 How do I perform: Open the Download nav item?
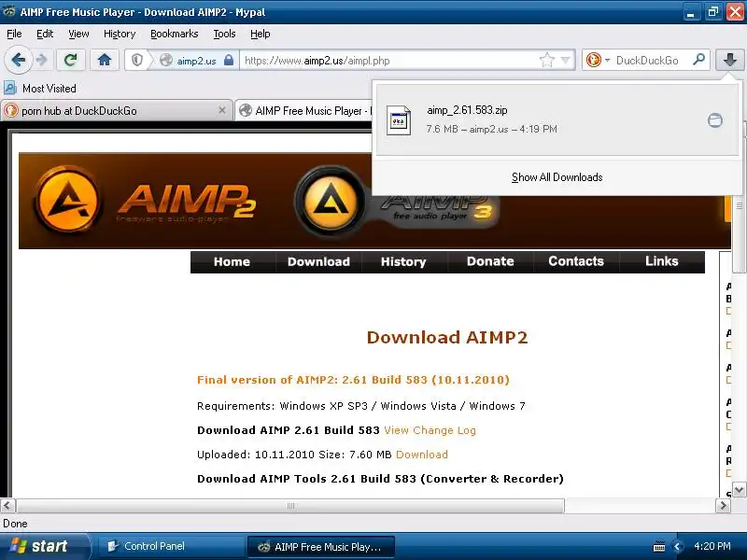point(318,261)
